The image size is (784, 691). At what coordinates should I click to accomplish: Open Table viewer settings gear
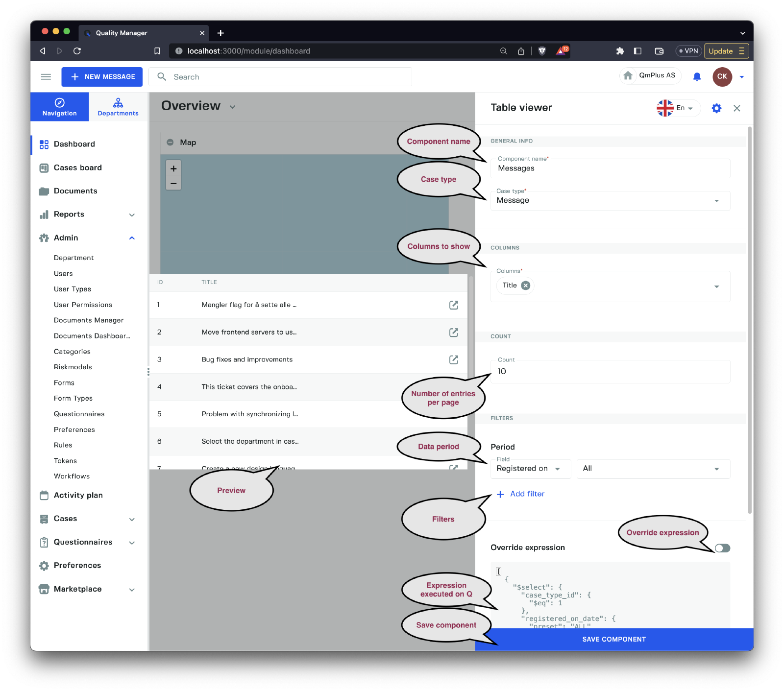(716, 108)
